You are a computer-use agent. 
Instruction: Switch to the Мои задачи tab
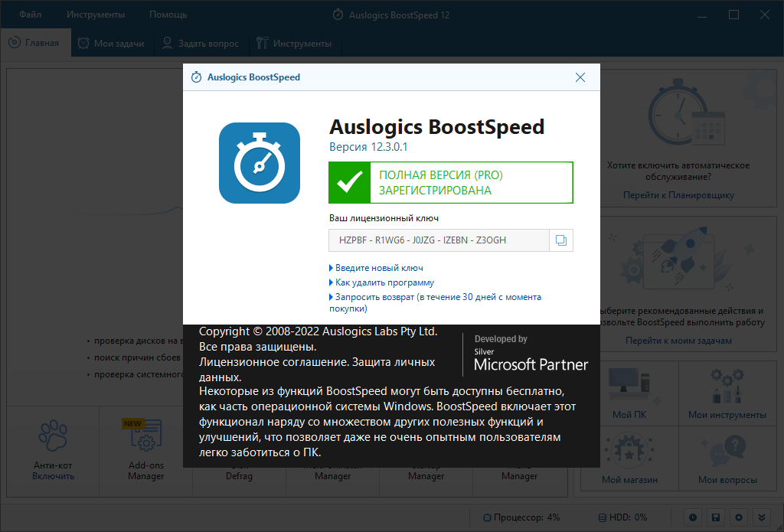click(x=112, y=44)
